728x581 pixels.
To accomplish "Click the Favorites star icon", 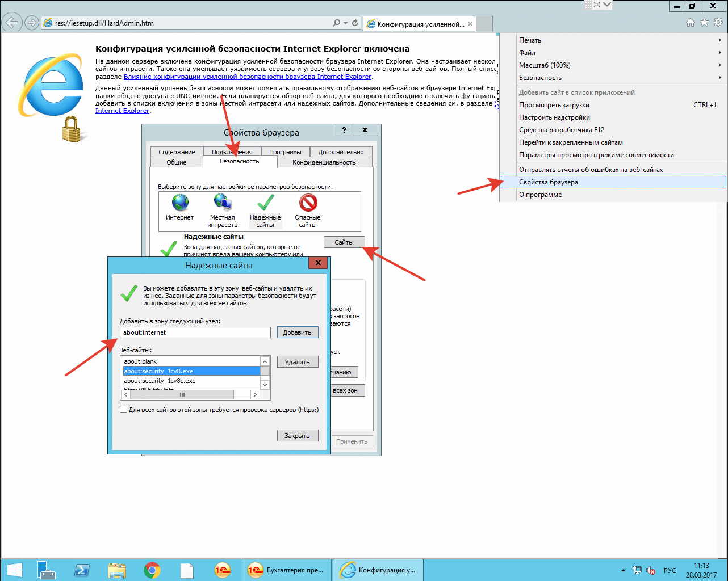I will pos(705,23).
